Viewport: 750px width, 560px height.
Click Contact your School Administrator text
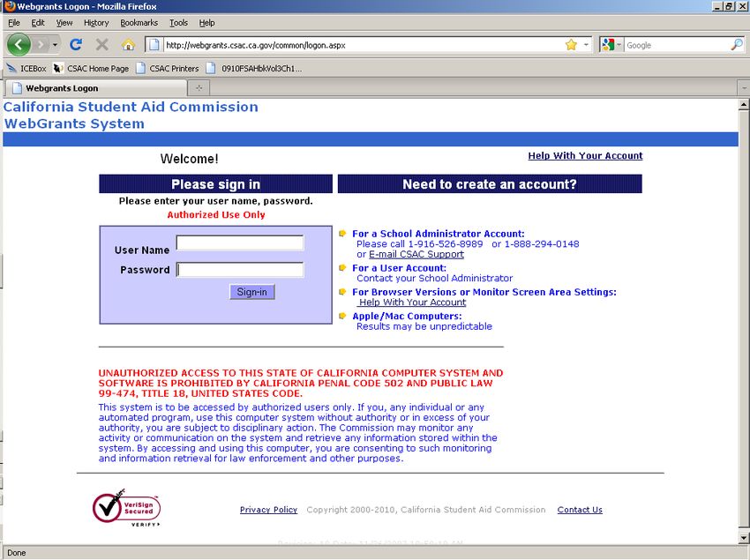click(x=434, y=279)
